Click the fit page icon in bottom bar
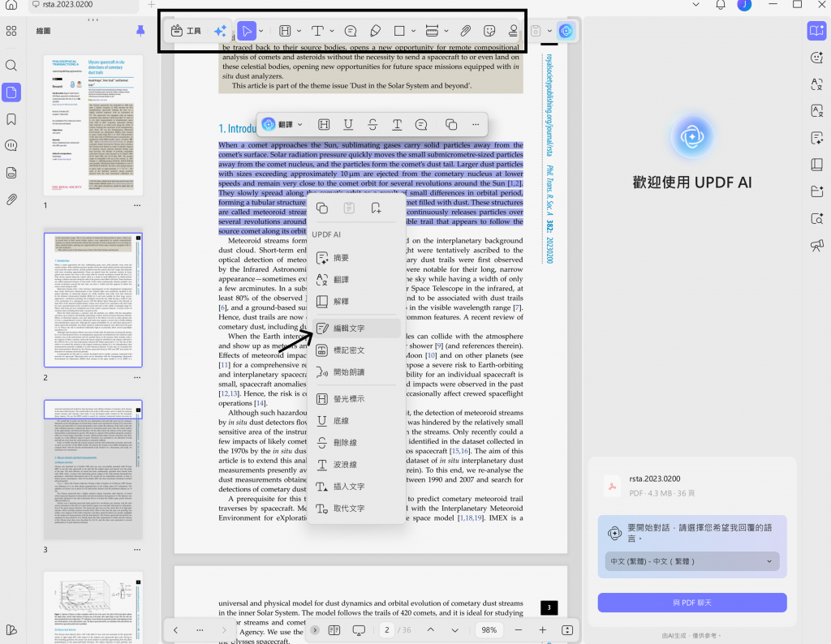The width and height of the screenshot is (831, 644). tap(567, 629)
